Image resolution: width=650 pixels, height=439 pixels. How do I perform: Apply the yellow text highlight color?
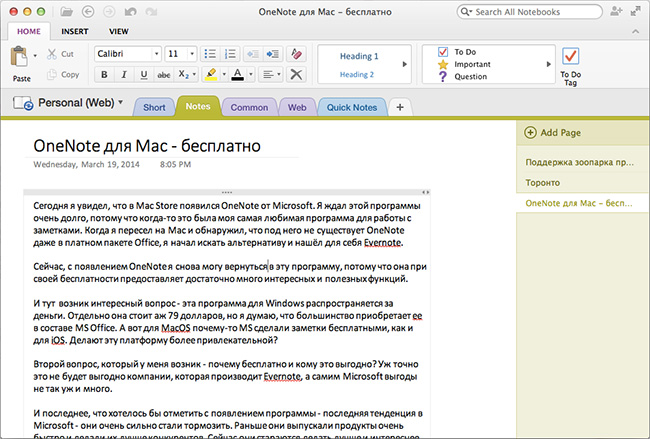(x=211, y=75)
